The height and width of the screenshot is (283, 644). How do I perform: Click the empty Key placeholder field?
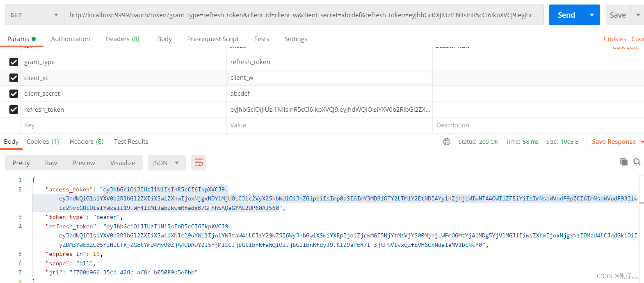click(x=123, y=125)
